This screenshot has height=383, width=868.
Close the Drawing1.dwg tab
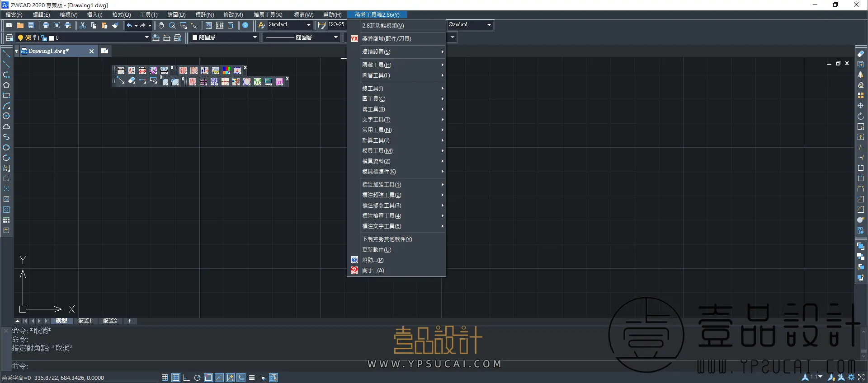tap(91, 51)
